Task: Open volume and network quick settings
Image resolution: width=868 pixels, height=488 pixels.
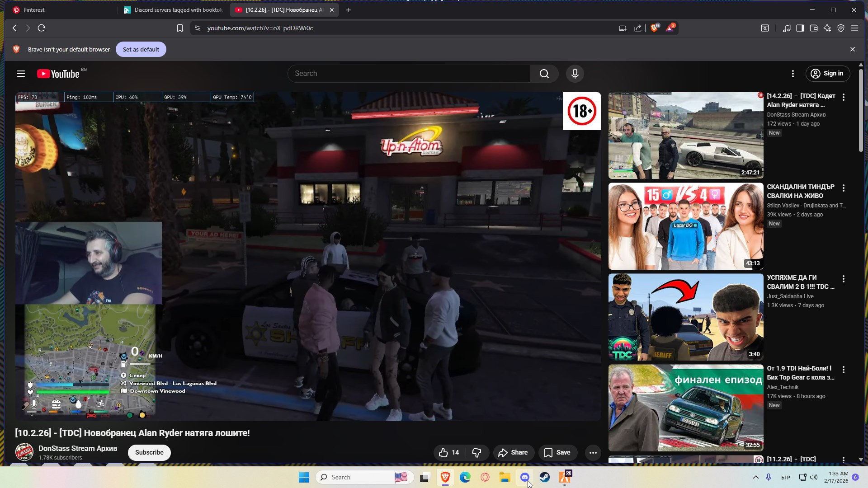Action: coord(808,477)
